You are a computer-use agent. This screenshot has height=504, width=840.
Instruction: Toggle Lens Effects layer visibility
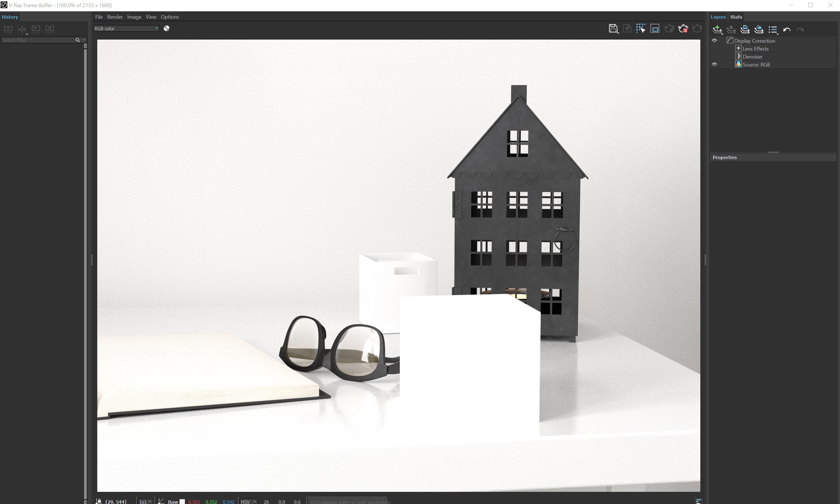pyautogui.click(x=714, y=49)
